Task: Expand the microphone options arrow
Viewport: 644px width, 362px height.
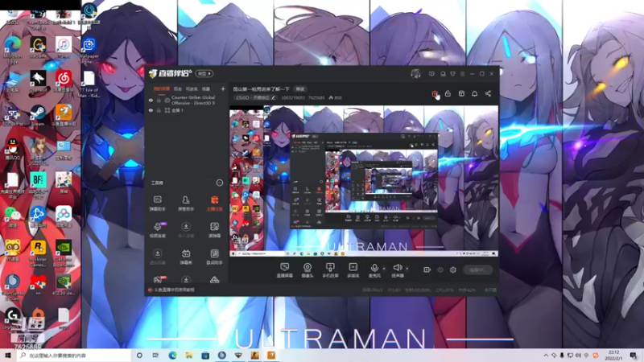Action: tap(384, 269)
